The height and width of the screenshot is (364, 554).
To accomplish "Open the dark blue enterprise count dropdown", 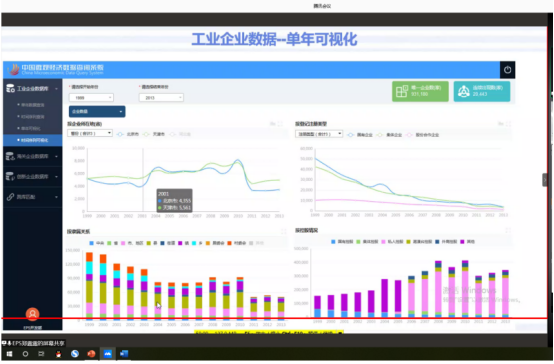I will pos(97,111).
